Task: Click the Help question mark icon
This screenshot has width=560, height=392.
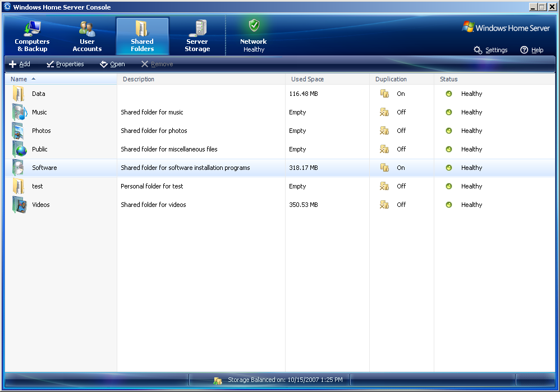Action: point(524,50)
